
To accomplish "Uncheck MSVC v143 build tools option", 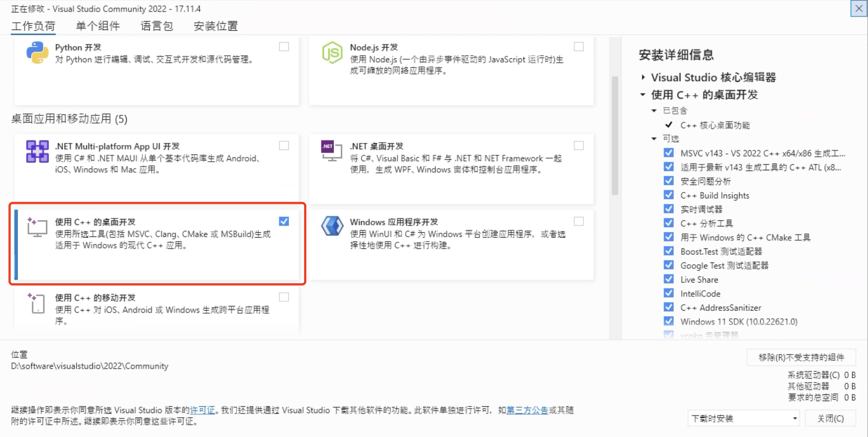I will [668, 153].
